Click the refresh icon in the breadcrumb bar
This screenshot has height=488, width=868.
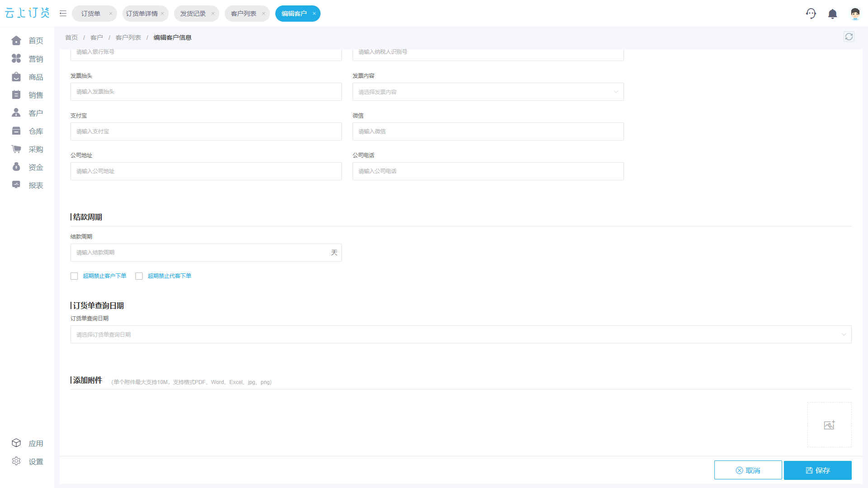849,37
